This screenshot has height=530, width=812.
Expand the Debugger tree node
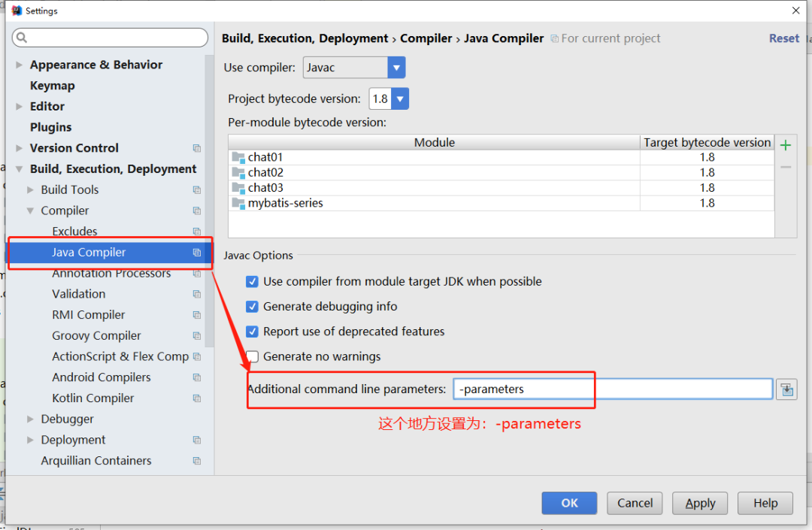click(x=31, y=419)
